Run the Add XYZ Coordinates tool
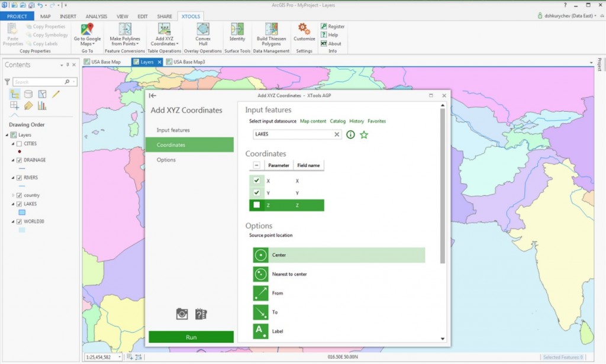This screenshot has height=364, width=606. click(191, 337)
